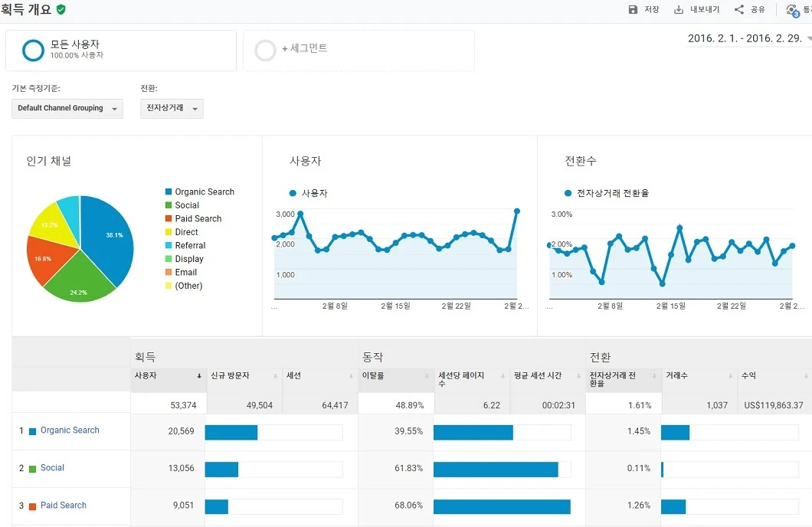
Task: Click the total users value 53,374
Action: click(183, 405)
